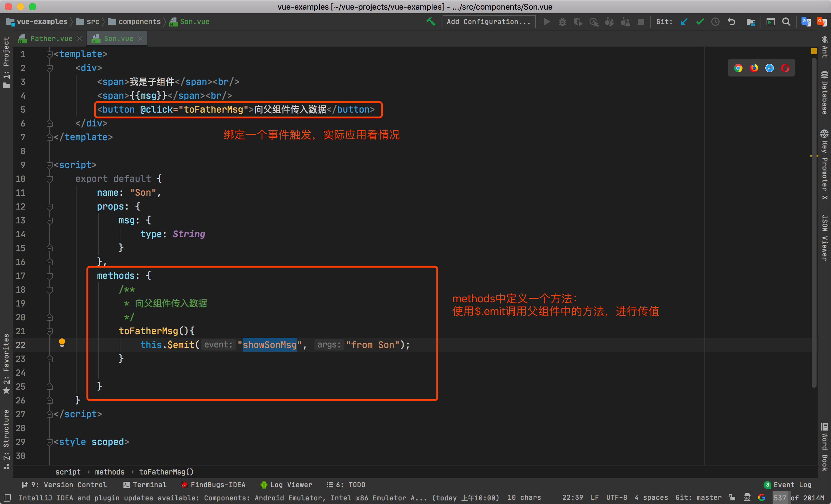The height and width of the screenshot is (504, 831).
Task: Click the Build project hammer icon
Action: coord(431,22)
